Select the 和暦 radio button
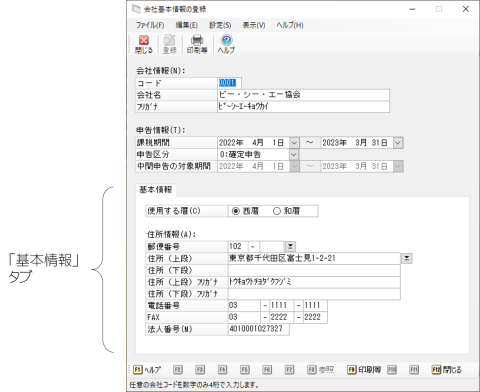This screenshot has height=392, width=480. click(277, 211)
